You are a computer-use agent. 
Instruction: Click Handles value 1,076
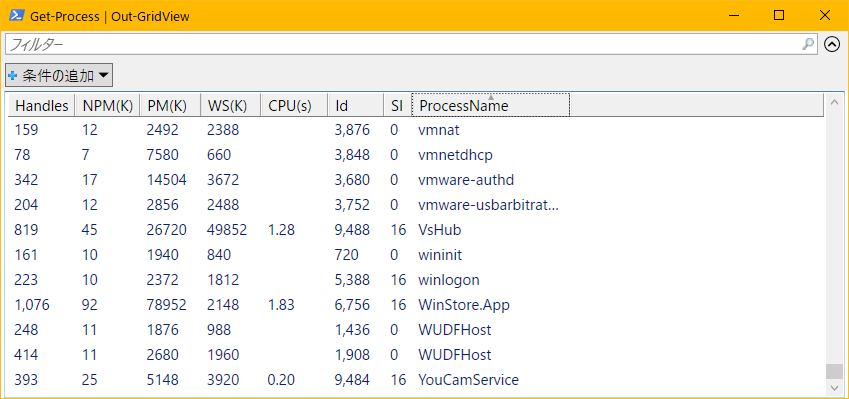pos(32,305)
